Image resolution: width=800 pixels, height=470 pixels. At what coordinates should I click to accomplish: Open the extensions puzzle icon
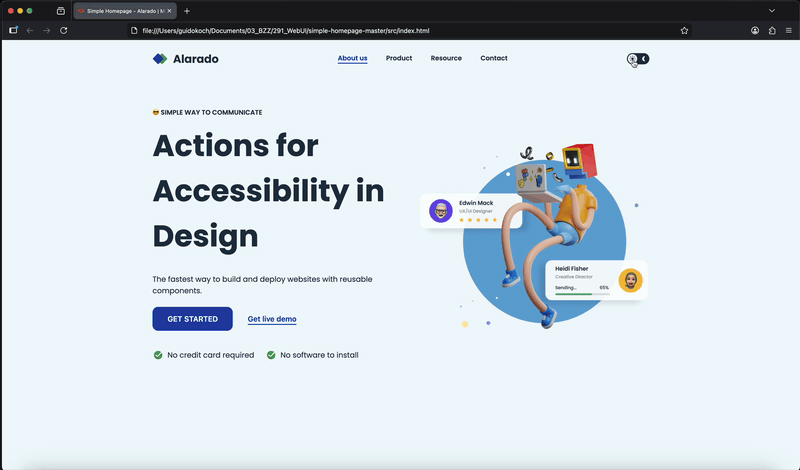pos(772,31)
